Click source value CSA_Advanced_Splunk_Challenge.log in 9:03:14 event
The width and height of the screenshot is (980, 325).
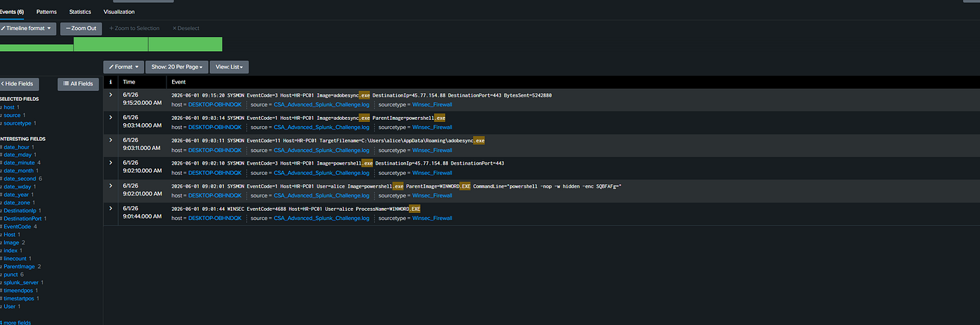tap(321, 127)
